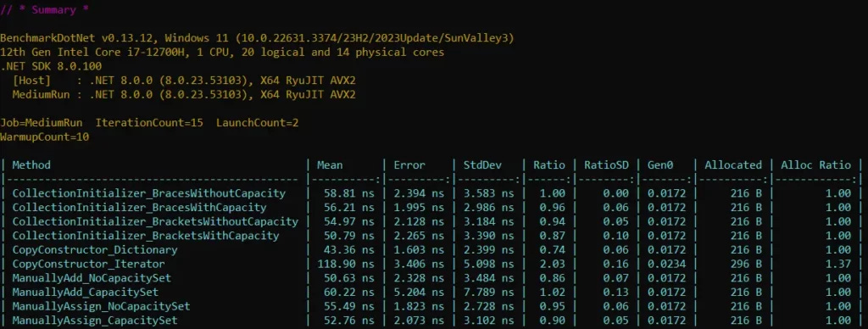The width and height of the screenshot is (868, 329).
Task: Click the 12th Gen Intel Core i7-12700H line
Action: tap(222, 53)
